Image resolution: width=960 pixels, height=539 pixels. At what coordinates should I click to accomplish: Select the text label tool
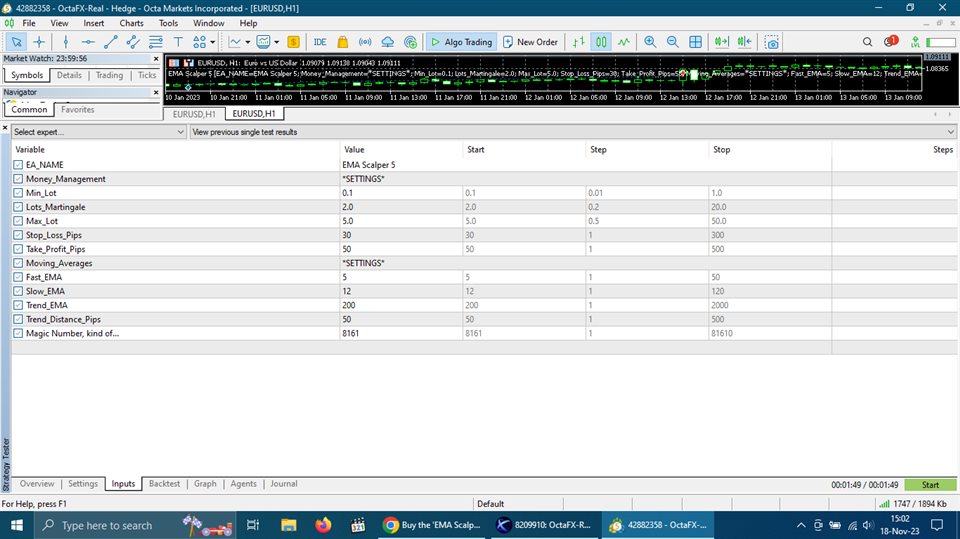[x=178, y=42]
